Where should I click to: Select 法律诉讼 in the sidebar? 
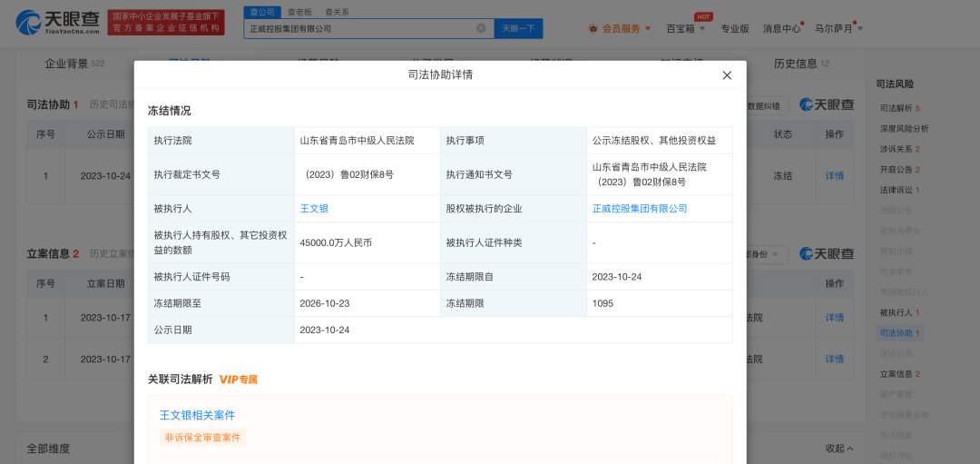(x=899, y=190)
